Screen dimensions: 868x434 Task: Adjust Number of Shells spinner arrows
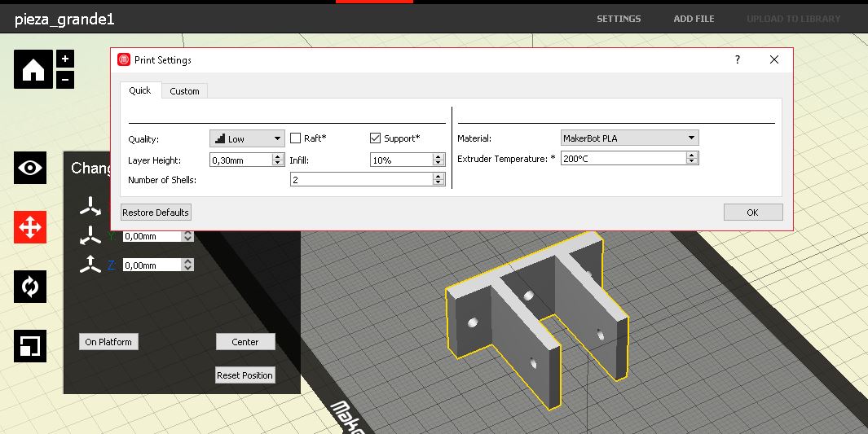438,179
